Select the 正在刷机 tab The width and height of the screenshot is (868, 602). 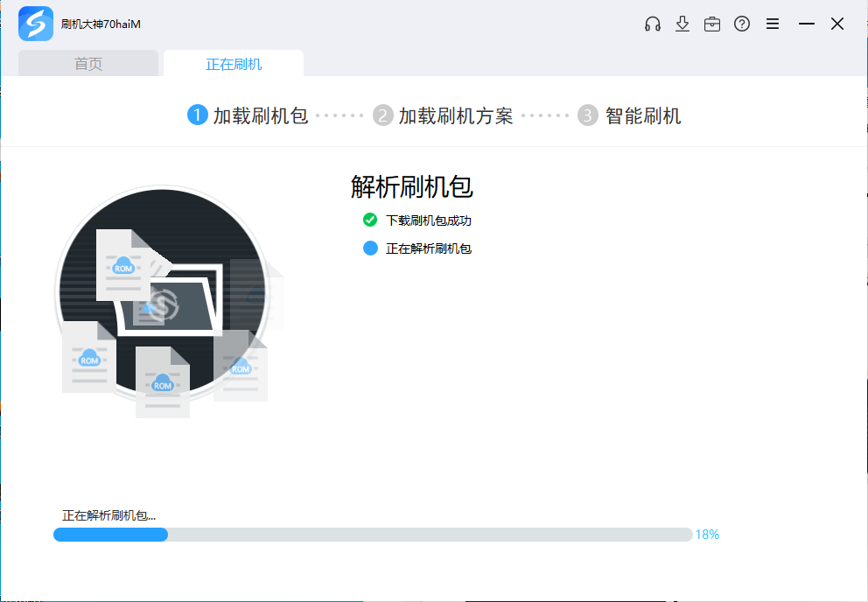point(234,64)
